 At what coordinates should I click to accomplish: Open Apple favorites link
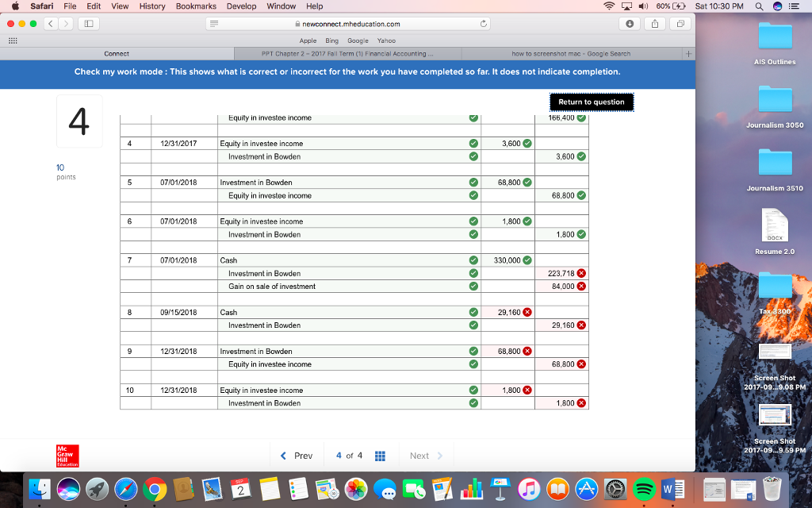(308, 40)
